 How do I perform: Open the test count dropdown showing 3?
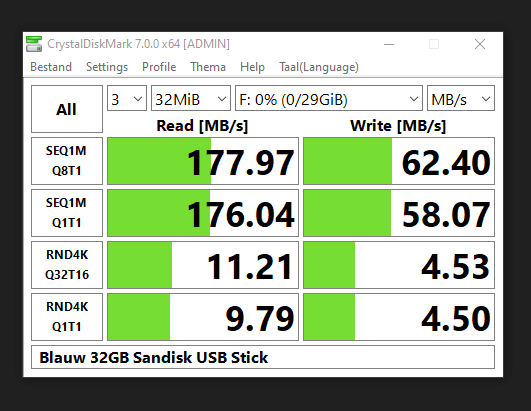click(x=127, y=98)
